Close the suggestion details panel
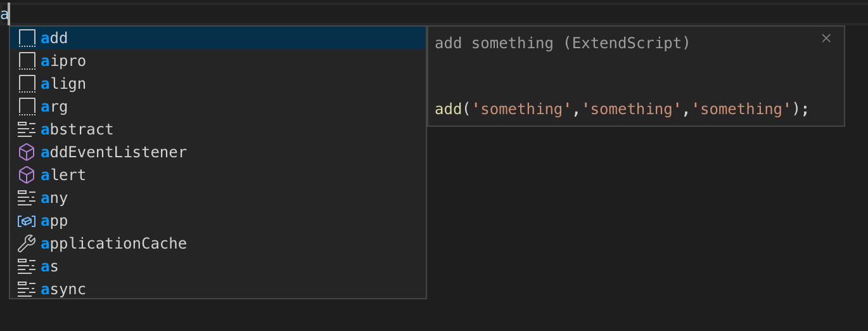868x331 pixels. [826, 39]
